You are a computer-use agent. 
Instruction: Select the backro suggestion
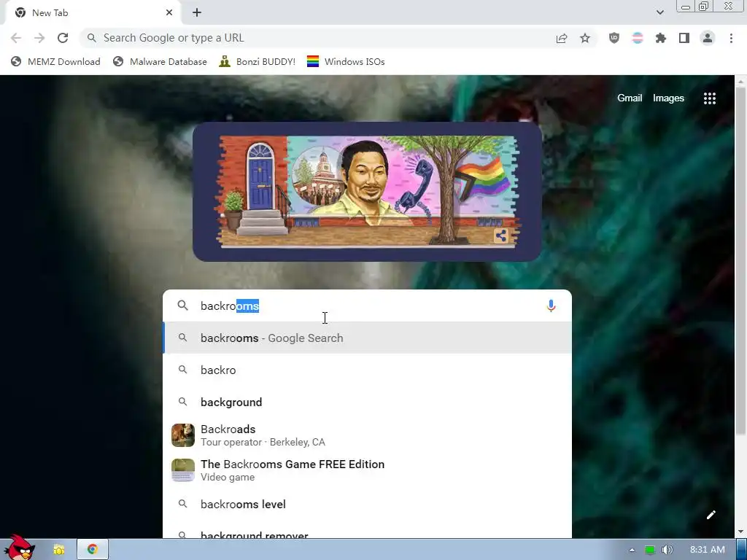pos(367,370)
